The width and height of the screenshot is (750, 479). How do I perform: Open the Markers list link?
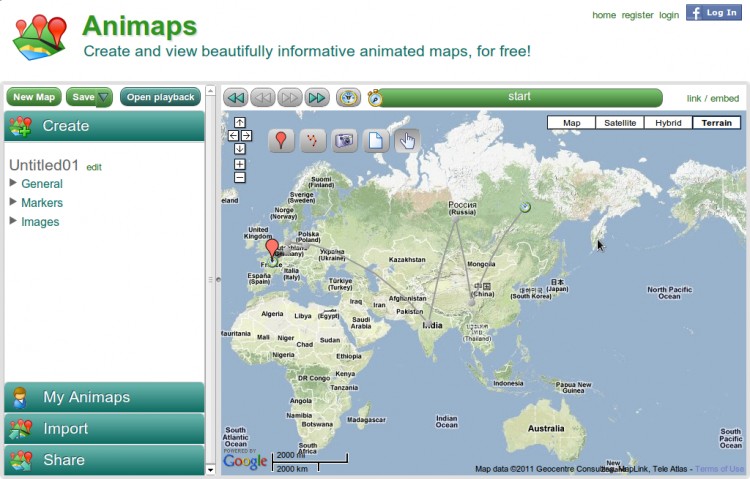pos(42,203)
